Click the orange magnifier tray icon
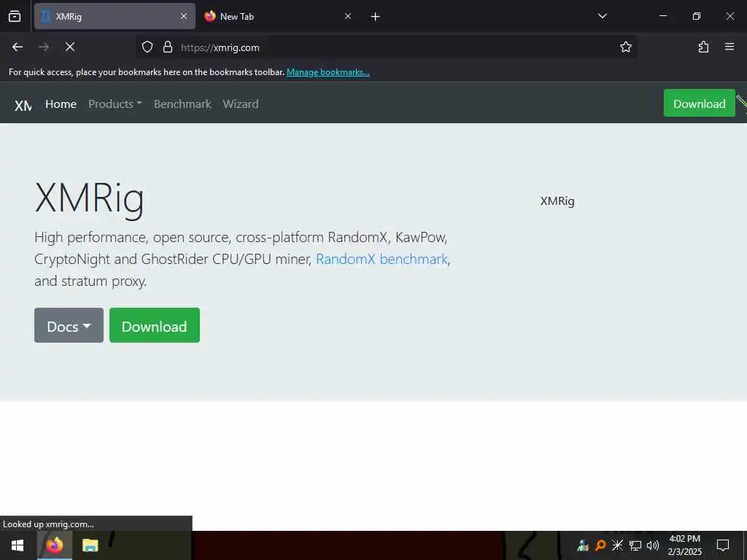Screen dimensions: 747x560 600,545
